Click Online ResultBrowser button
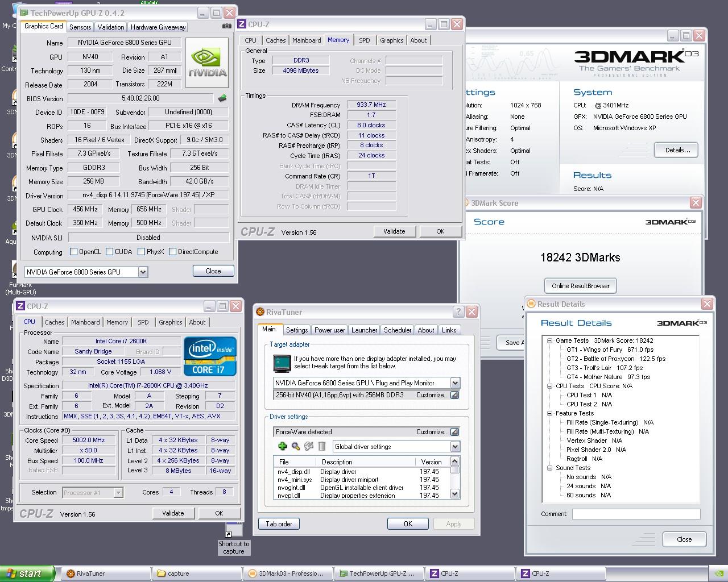728x582 pixels. tap(580, 286)
